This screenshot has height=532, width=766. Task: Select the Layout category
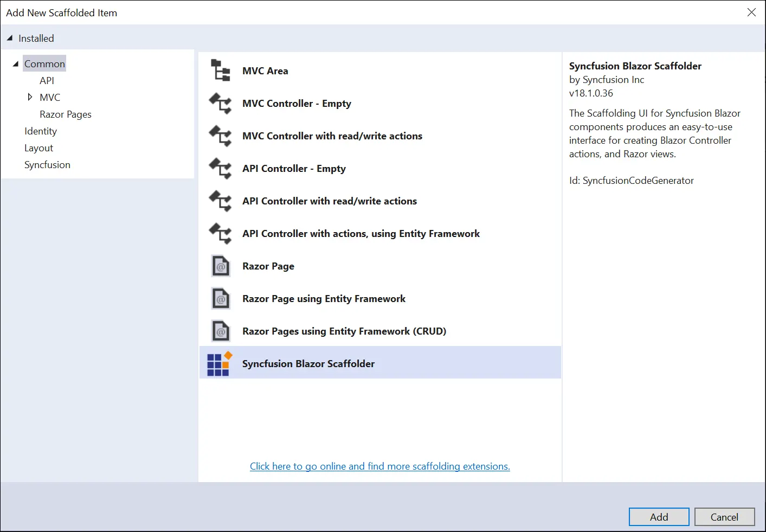tap(38, 148)
